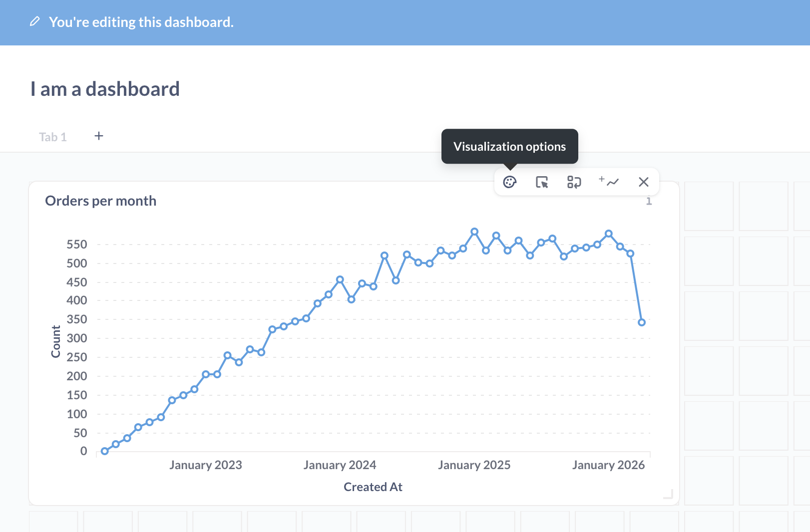Screen dimensions: 810x532
Task: Click the January 2024 axis label
Action: 340,465
